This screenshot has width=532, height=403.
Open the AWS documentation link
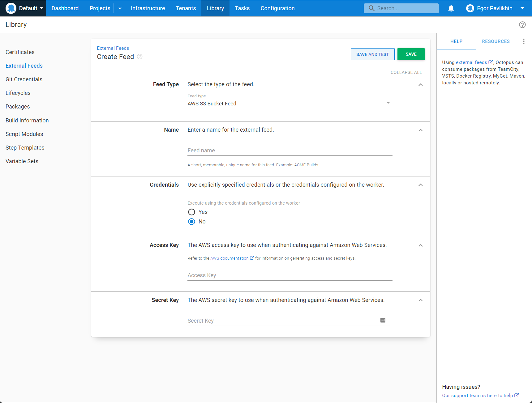(230, 258)
